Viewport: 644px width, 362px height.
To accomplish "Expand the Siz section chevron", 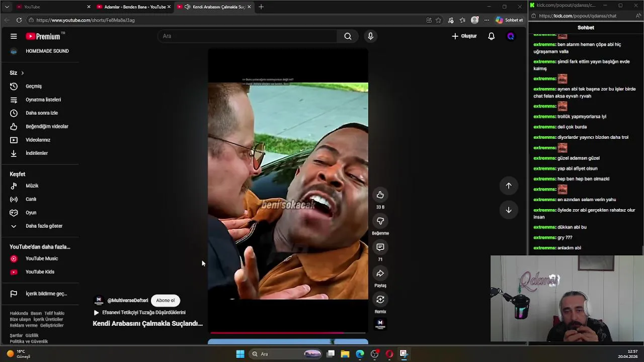I will [22, 73].
